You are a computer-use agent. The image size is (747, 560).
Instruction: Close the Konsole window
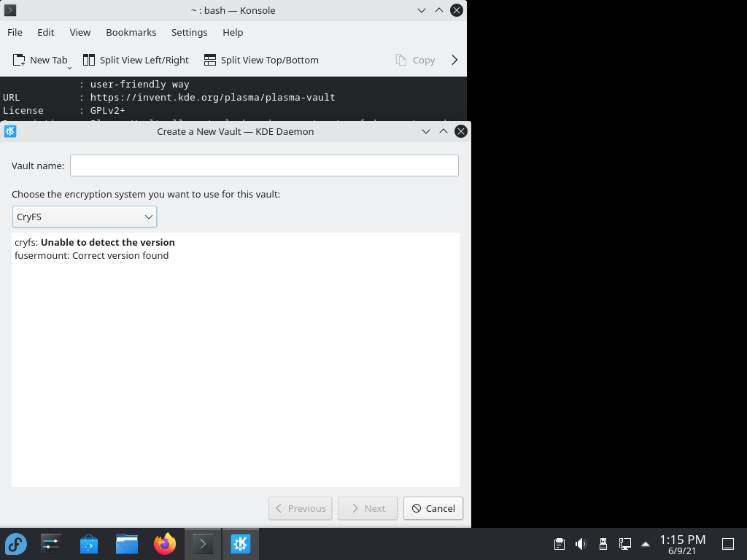tap(457, 10)
